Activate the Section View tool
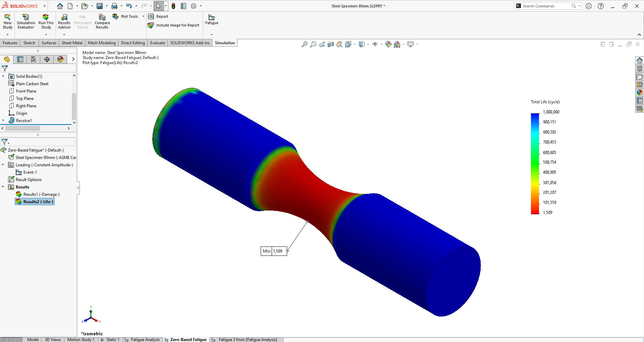The width and height of the screenshot is (644, 342). coord(330,44)
